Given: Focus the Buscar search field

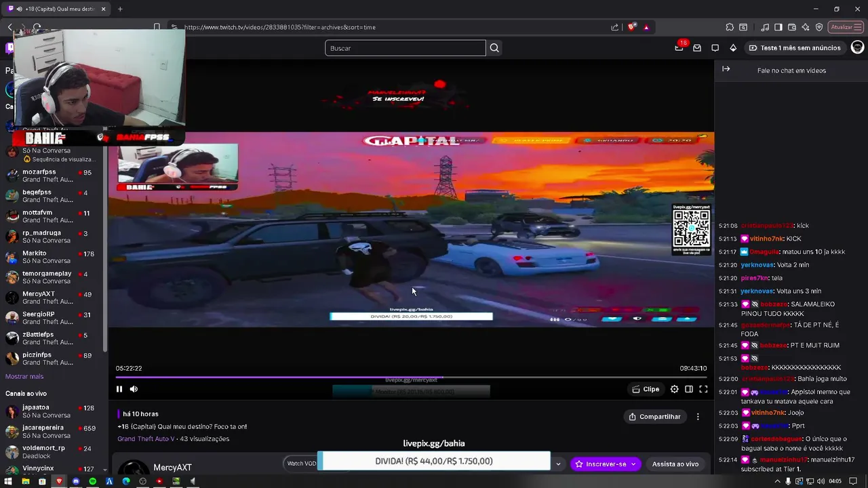Looking at the screenshot, I should point(406,48).
